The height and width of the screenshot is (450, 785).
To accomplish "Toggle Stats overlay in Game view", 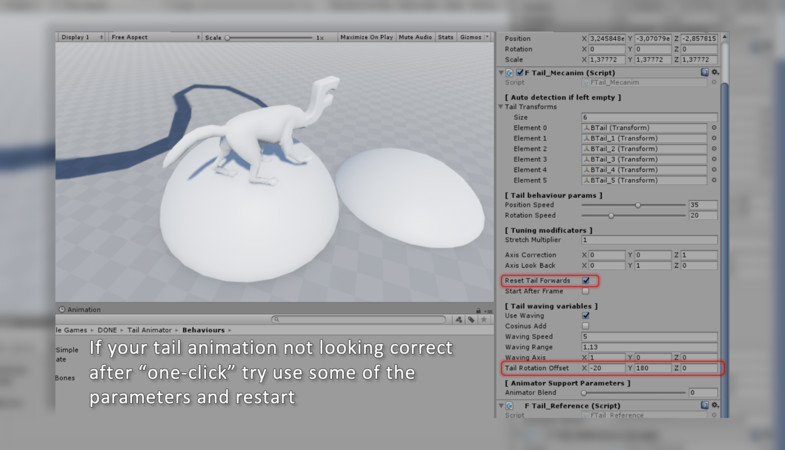I will 445,37.
